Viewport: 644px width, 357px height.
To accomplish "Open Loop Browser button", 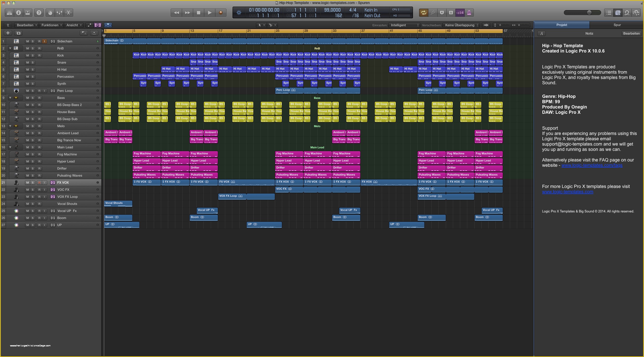I will 627,13.
